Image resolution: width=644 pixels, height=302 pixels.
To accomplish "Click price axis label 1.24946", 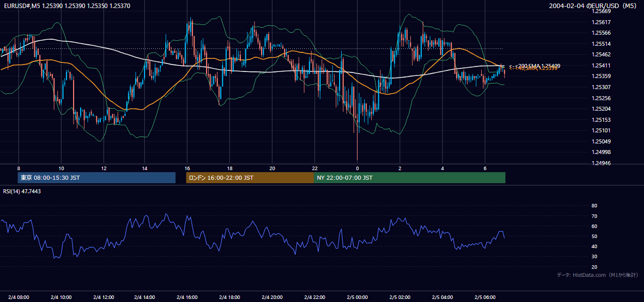I will [601, 163].
